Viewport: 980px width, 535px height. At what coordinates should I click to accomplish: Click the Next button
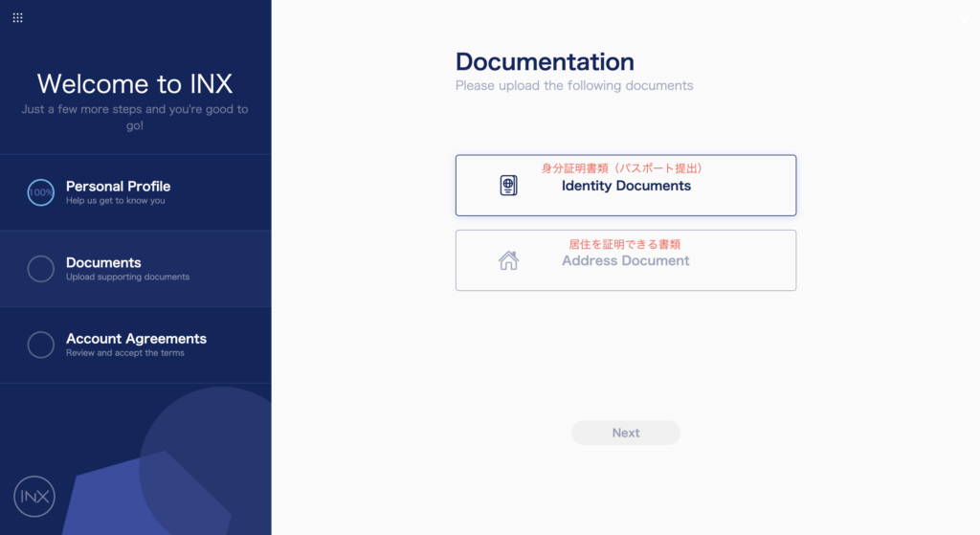pyautogui.click(x=626, y=433)
